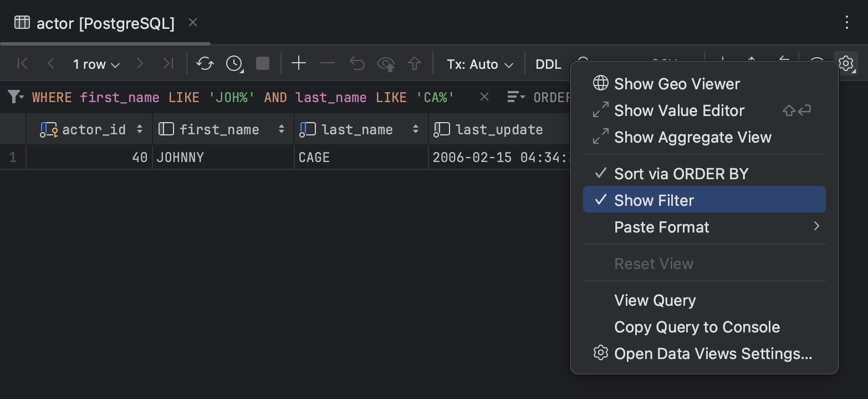Viewport: 868px width, 399px height.
Task: Click the DDL button
Action: pyautogui.click(x=548, y=63)
